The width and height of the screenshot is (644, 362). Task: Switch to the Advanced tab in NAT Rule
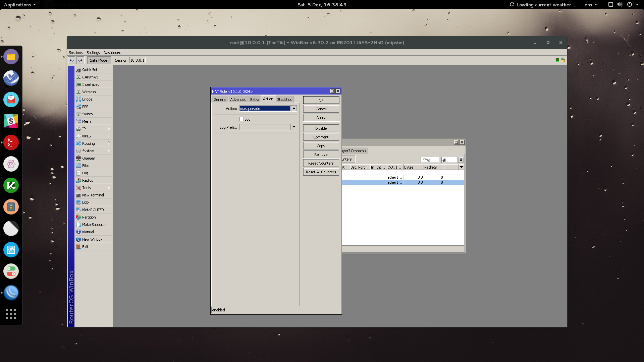(238, 99)
